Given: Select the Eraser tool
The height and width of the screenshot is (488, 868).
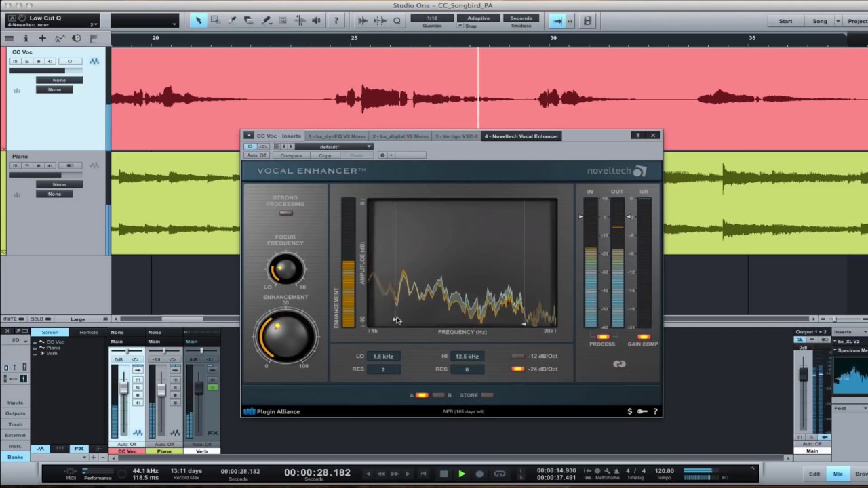Looking at the screenshot, I should pos(249,21).
